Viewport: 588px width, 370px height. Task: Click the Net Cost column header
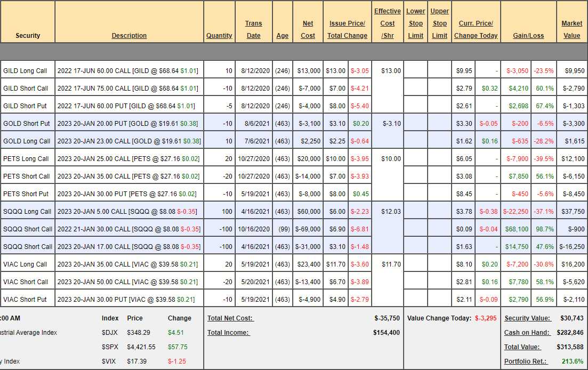(x=308, y=29)
